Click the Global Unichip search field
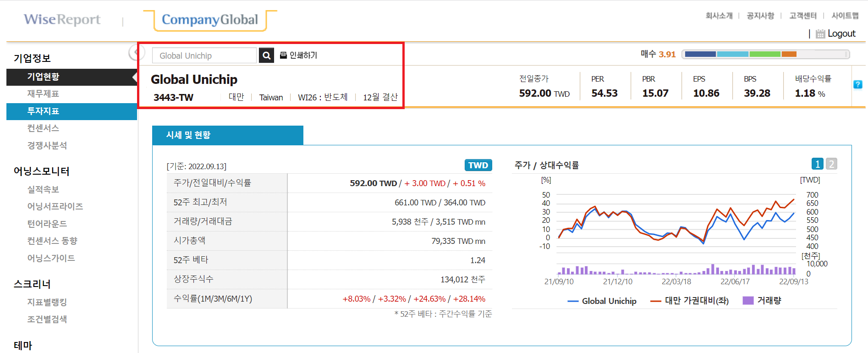This screenshot has width=868, height=353. coord(204,55)
